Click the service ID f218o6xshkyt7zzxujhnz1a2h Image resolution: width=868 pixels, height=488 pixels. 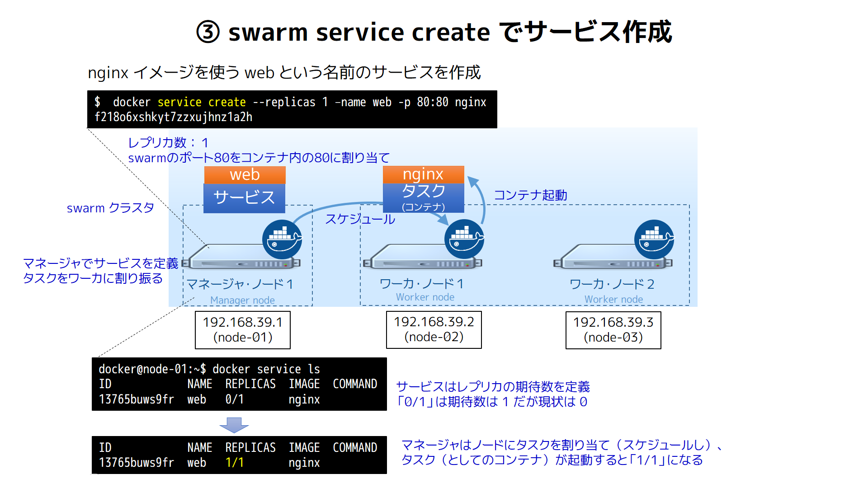(x=173, y=117)
